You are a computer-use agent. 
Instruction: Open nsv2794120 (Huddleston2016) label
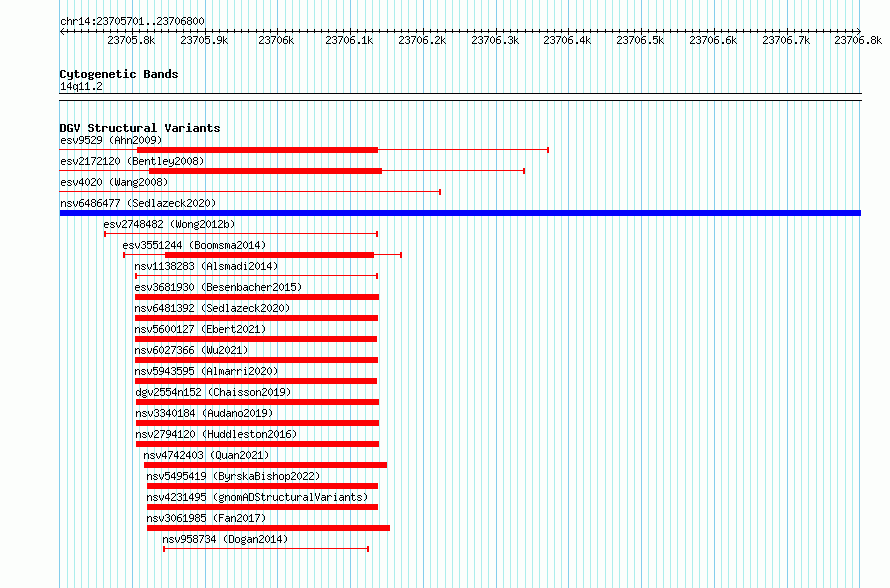coord(216,434)
